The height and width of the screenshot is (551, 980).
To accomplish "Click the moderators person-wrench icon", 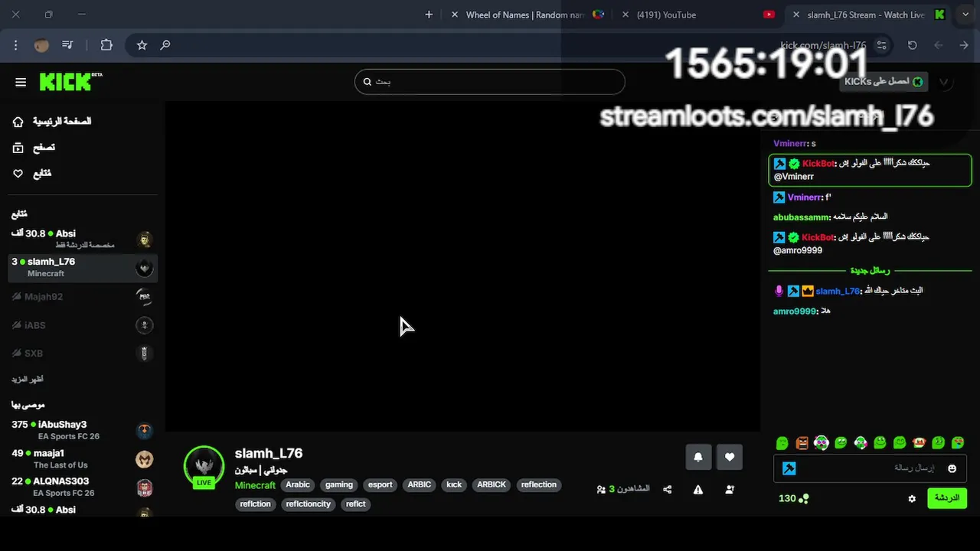I will tap(730, 489).
